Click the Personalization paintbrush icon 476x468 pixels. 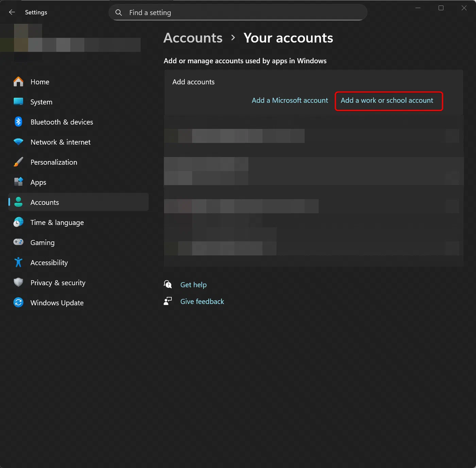[x=18, y=162]
